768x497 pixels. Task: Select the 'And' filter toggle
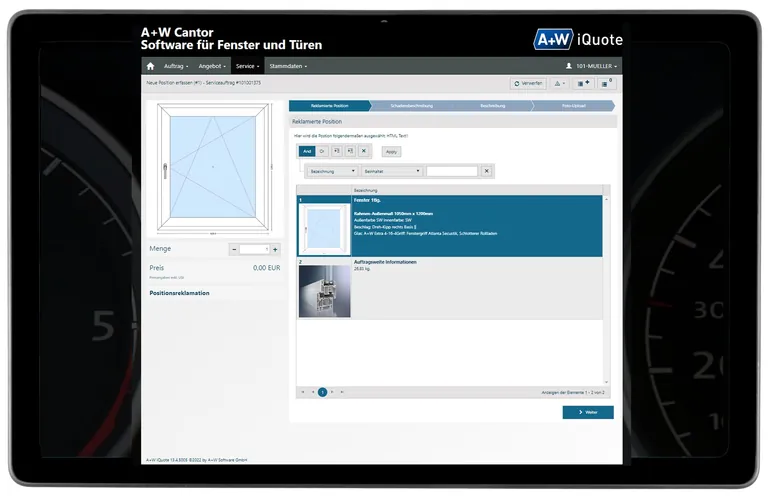pos(308,151)
